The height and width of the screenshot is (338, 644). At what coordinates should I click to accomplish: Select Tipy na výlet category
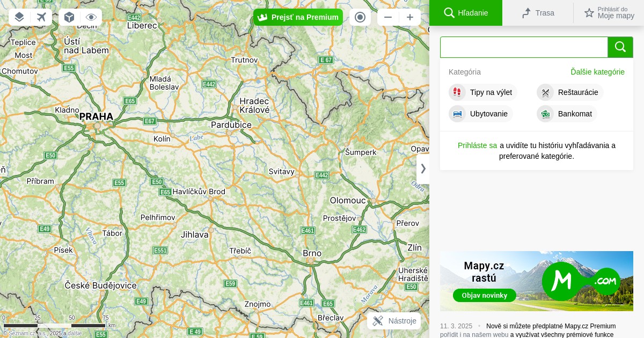point(483,92)
